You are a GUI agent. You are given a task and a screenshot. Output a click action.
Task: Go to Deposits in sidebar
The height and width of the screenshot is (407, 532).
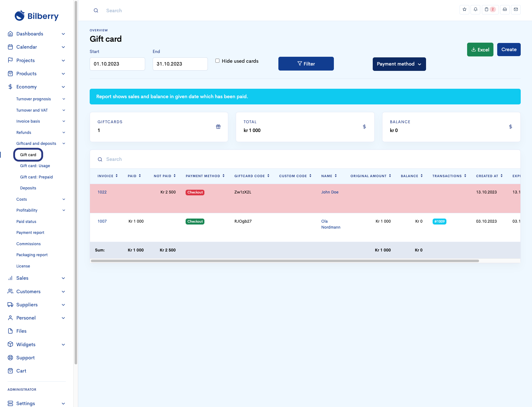tap(28, 188)
